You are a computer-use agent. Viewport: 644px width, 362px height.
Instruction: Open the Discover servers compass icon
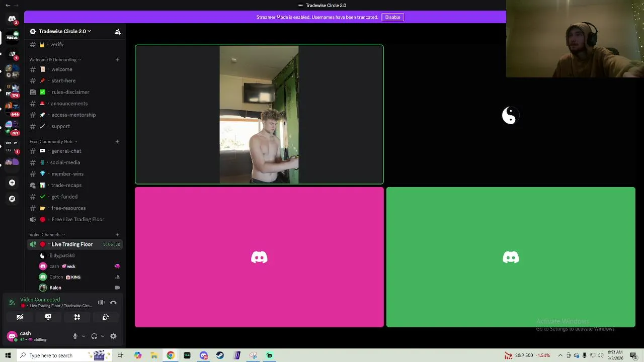12,199
